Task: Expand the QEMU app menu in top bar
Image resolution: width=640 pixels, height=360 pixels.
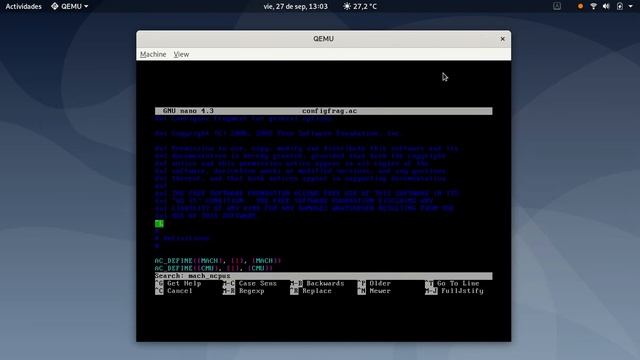Action: pyautogui.click(x=70, y=6)
